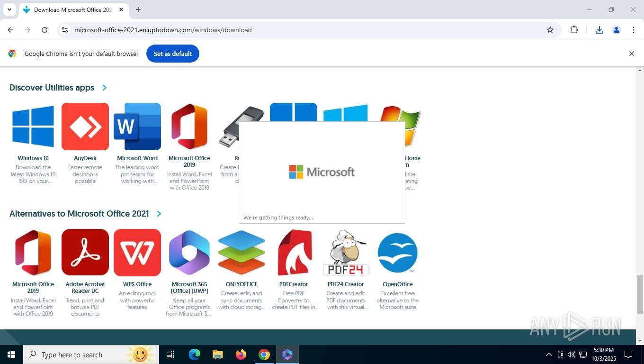Image resolution: width=644 pixels, height=364 pixels.
Task: Click the Discover Utilities apps heading
Action: [52, 88]
